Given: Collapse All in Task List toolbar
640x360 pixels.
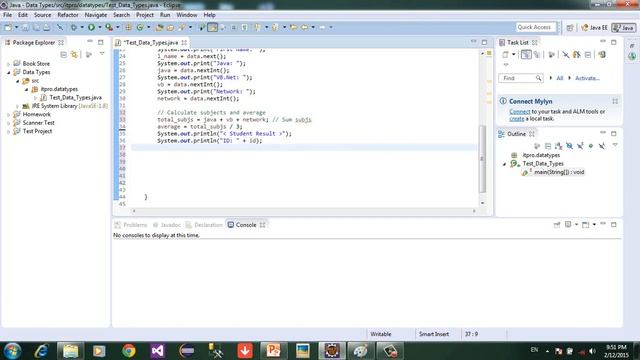Looking at the screenshot, I should pos(588,54).
